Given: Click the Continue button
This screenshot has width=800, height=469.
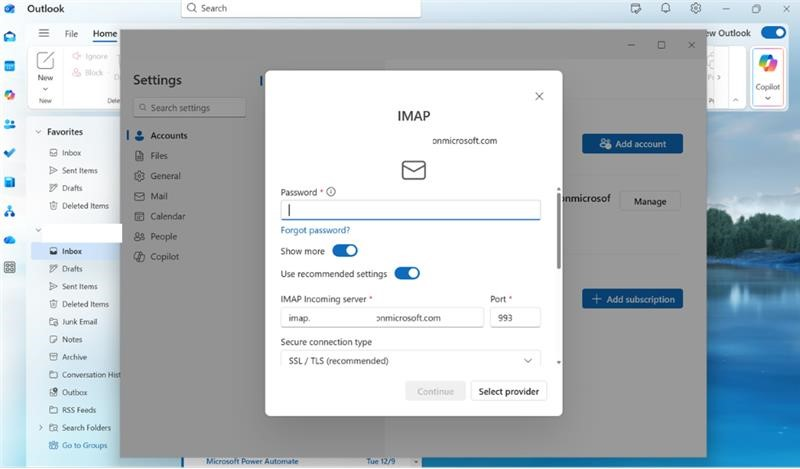Looking at the screenshot, I should pyautogui.click(x=435, y=391).
